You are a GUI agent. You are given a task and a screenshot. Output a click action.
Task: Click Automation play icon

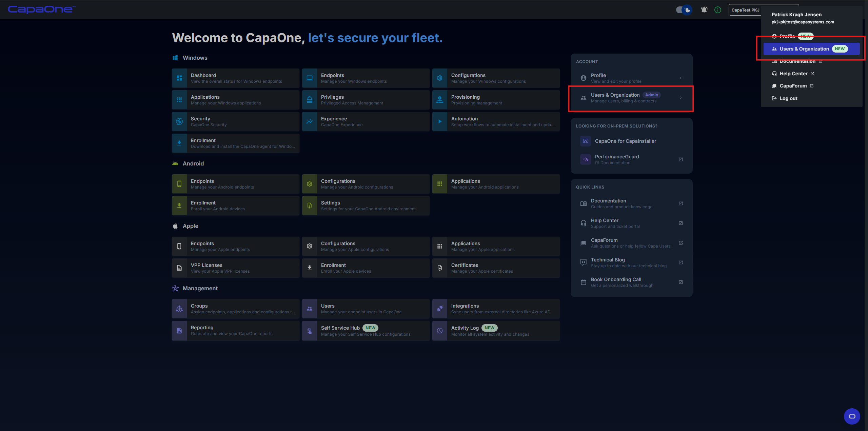coord(440,121)
